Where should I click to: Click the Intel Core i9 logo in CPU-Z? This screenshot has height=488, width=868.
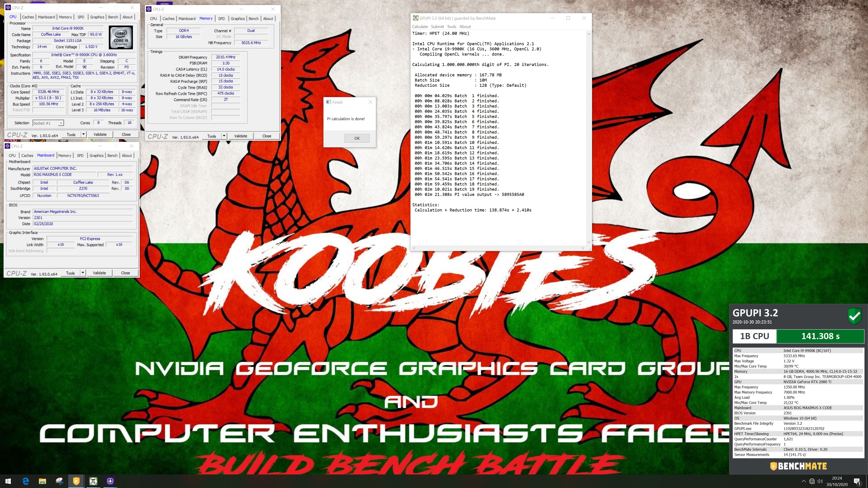[121, 37]
